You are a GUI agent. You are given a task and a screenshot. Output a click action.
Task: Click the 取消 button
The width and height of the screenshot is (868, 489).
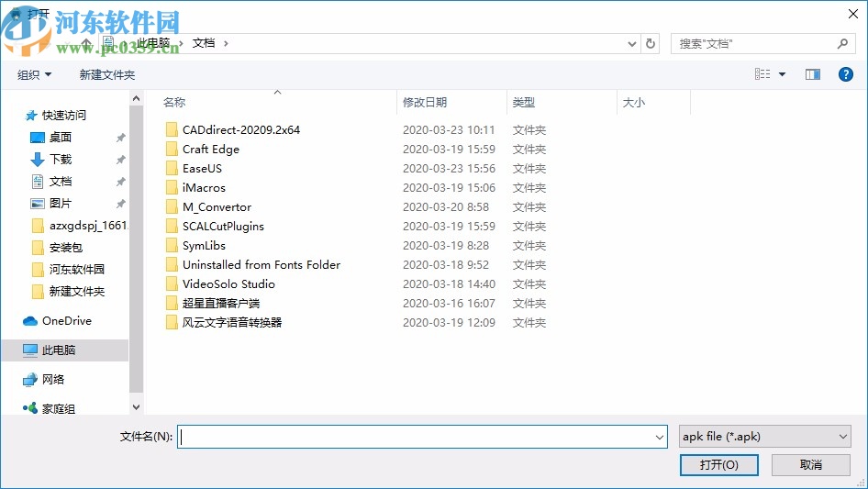810,465
